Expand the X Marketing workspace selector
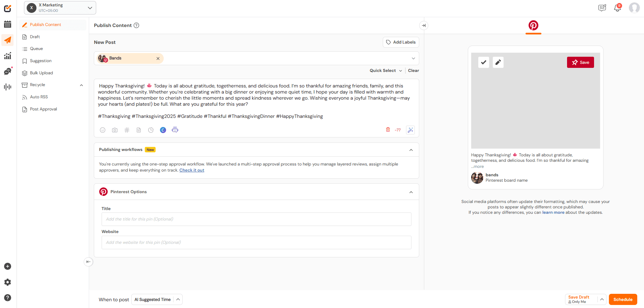 (89, 7)
